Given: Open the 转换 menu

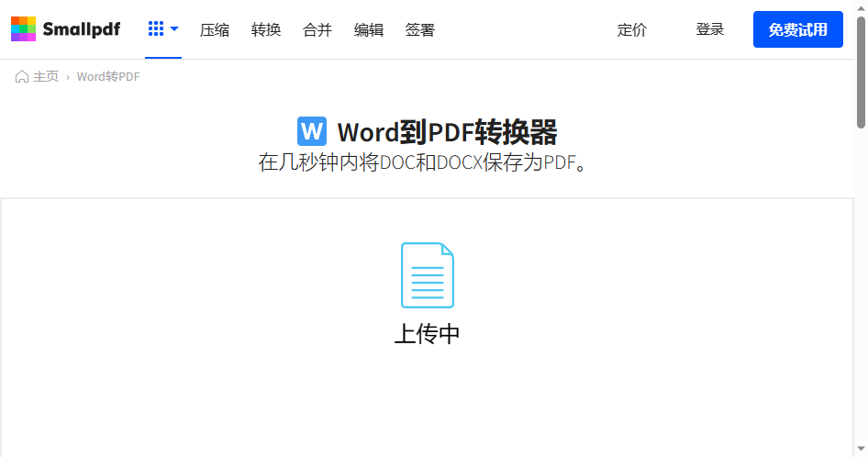Looking at the screenshot, I should point(266,29).
